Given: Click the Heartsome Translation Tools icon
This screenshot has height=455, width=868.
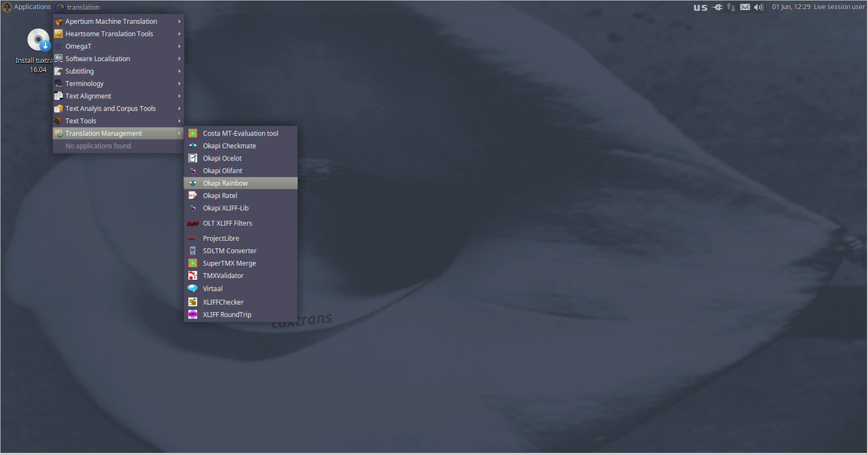Looking at the screenshot, I should [x=59, y=34].
